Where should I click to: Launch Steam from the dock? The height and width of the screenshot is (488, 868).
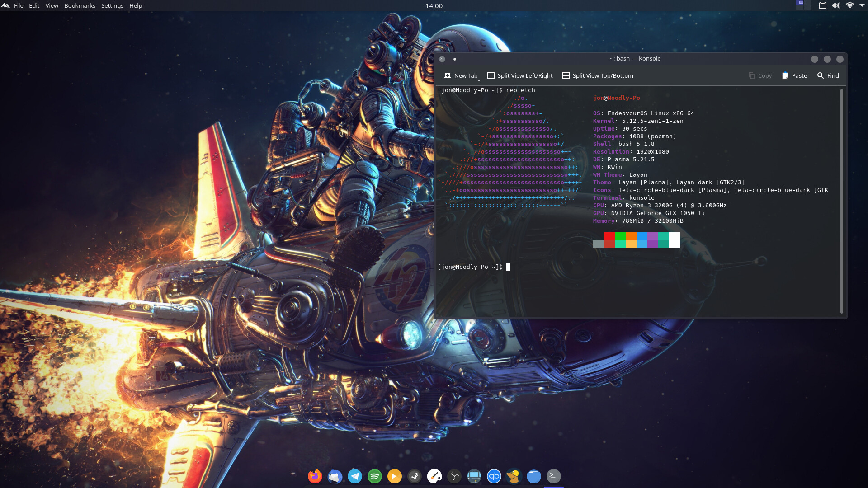(x=415, y=476)
